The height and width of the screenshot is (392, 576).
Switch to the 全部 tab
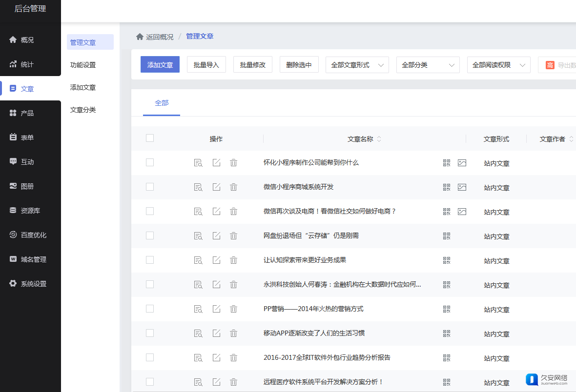pyautogui.click(x=162, y=103)
